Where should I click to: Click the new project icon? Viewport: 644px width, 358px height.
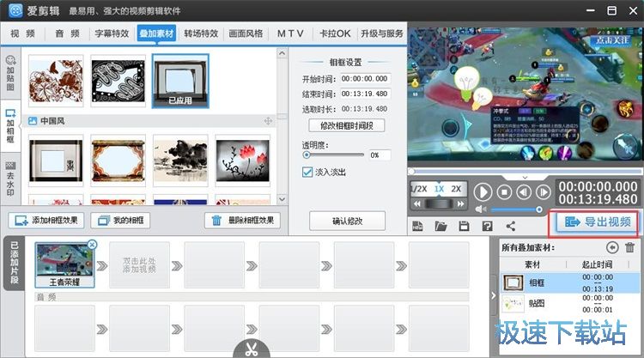(x=417, y=226)
